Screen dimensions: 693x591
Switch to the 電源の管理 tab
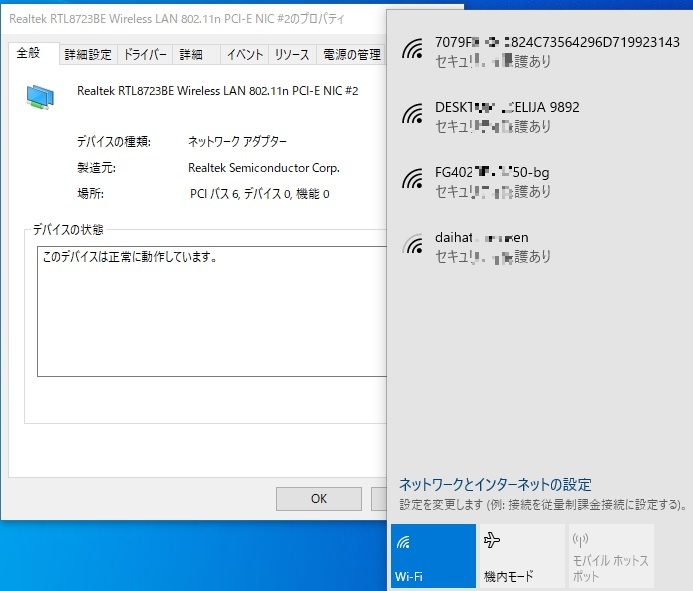tap(350, 55)
